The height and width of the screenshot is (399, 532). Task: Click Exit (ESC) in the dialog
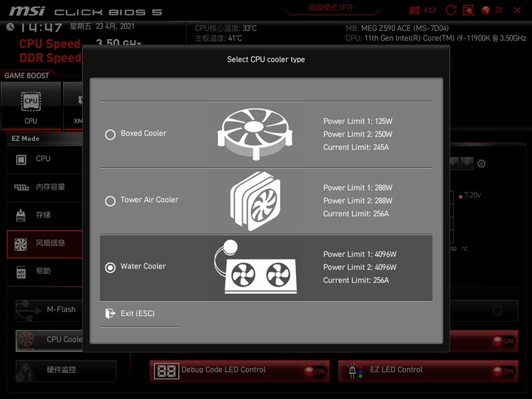coord(138,313)
